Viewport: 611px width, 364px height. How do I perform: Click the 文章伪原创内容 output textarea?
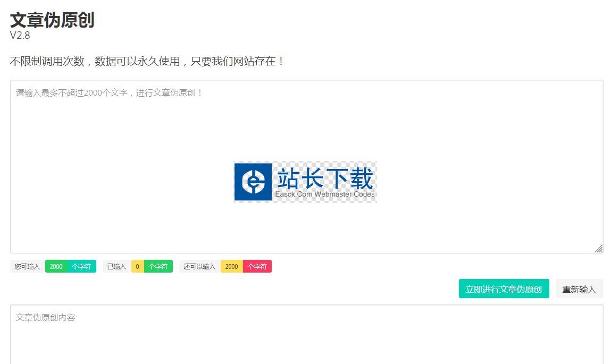tap(307, 334)
